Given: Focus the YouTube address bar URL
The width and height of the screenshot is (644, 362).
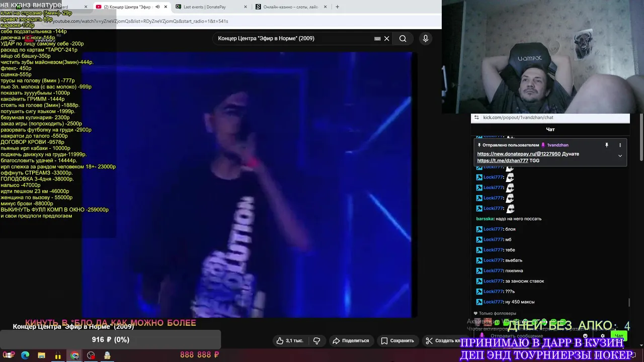Looking at the screenshot, I should [140, 22].
